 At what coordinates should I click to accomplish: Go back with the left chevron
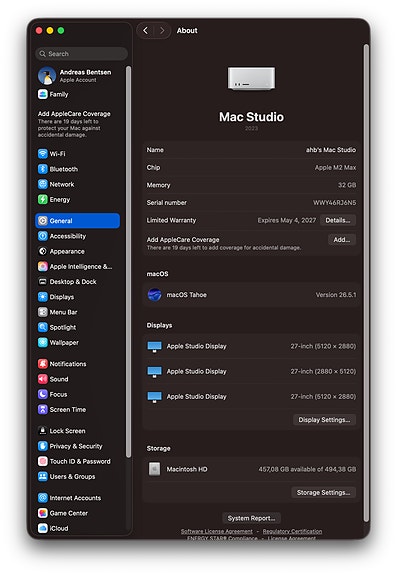coord(146,30)
